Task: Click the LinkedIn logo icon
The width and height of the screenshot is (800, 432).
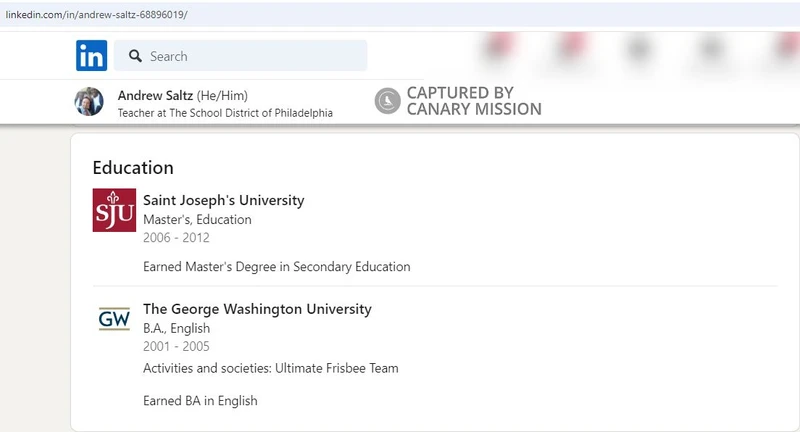Action: tap(91, 56)
